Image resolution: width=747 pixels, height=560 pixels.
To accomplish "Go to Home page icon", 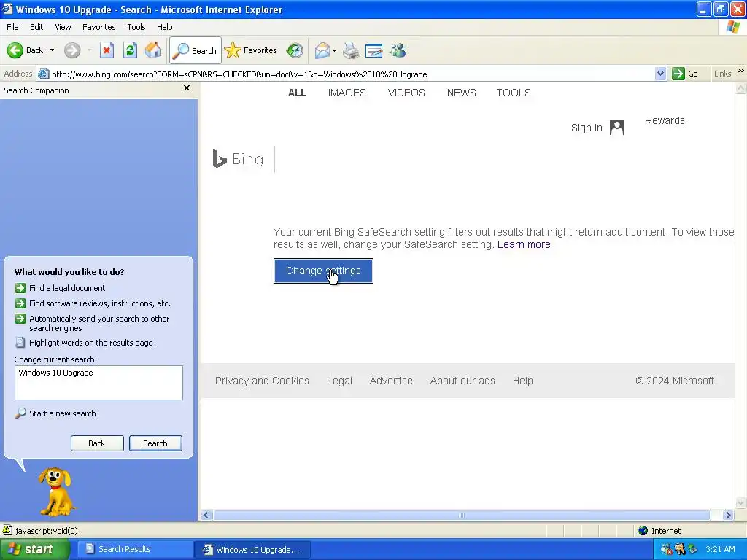I will pyautogui.click(x=153, y=50).
